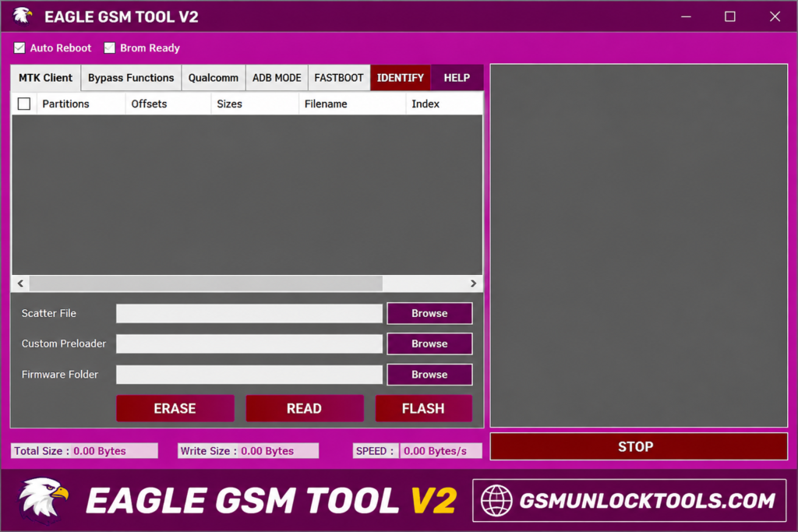Browse for the Firmware Folder
The width and height of the screenshot is (798, 532).
tap(429, 375)
